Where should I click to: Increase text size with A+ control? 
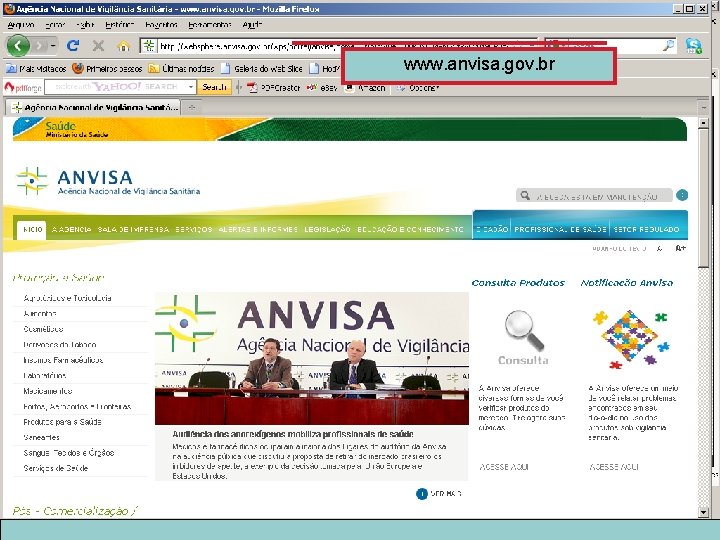point(681,248)
